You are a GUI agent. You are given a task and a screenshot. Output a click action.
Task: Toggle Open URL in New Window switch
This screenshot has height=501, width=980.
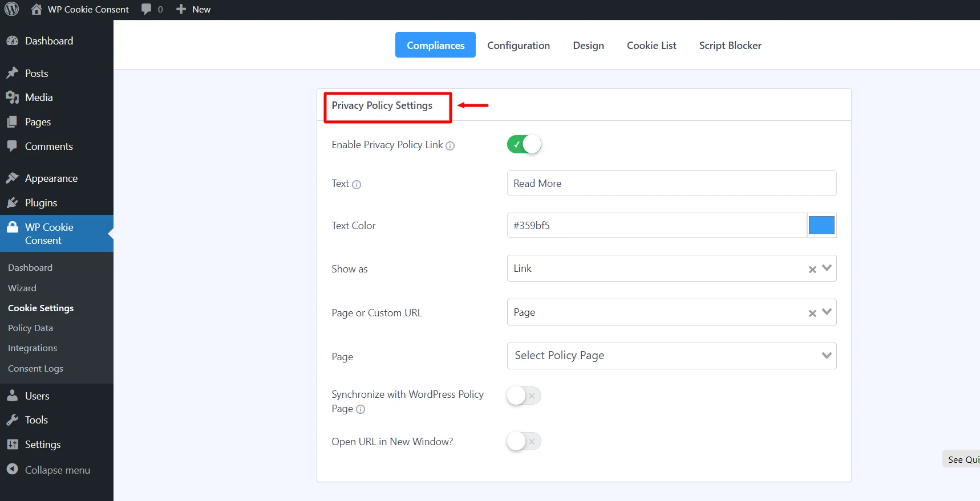[524, 441]
